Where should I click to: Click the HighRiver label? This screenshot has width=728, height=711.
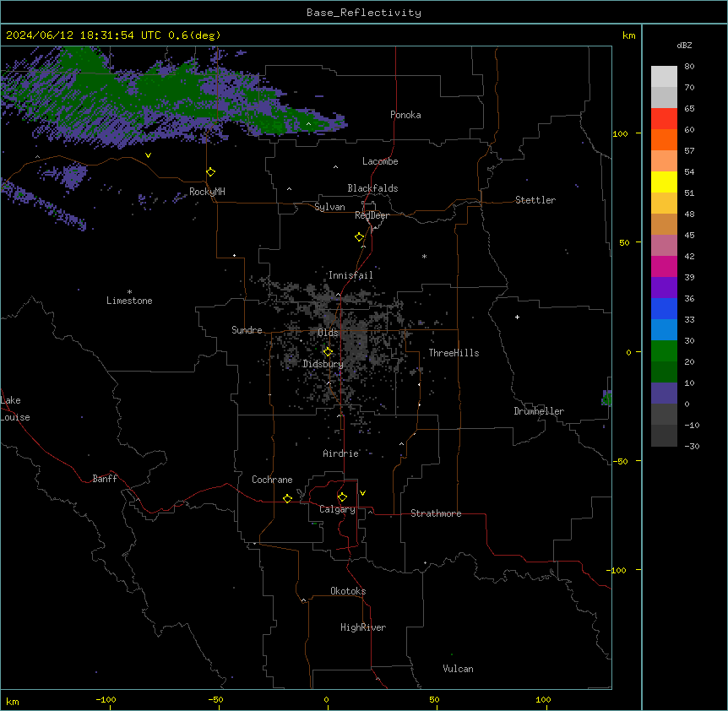[363, 627]
